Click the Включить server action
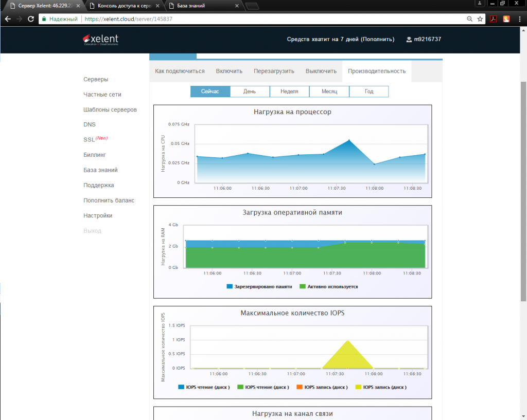The height and width of the screenshot is (420, 527). (x=229, y=71)
